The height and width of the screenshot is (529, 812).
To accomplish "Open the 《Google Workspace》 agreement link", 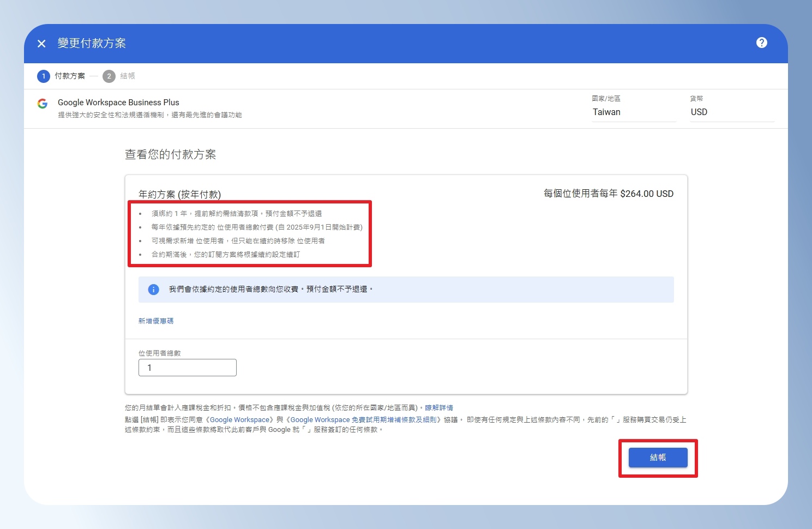I will tap(239, 420).
